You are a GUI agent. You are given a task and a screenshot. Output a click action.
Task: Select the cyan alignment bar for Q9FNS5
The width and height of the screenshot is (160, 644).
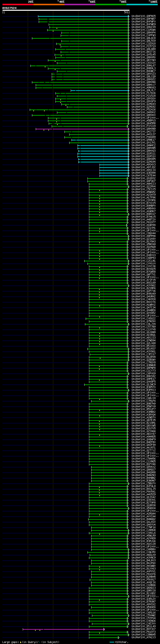click(x=83, y=16)
